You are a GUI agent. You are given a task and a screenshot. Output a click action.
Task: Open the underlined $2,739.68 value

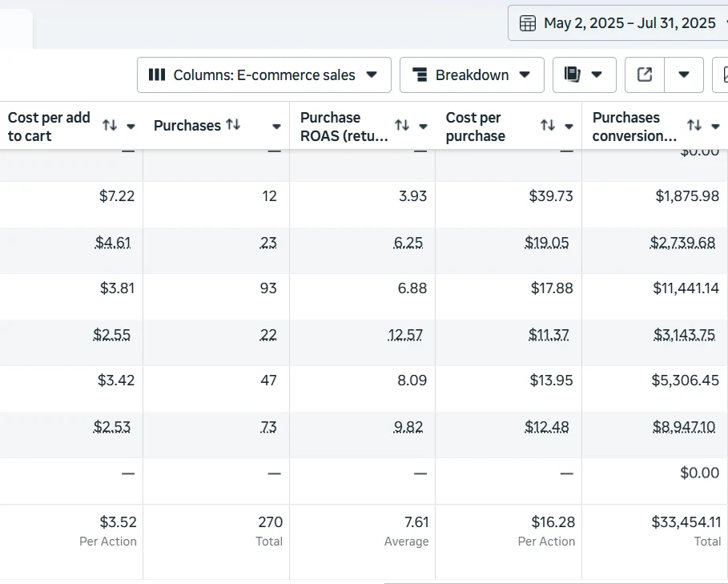pyautogui.click(x=682, y=242)
